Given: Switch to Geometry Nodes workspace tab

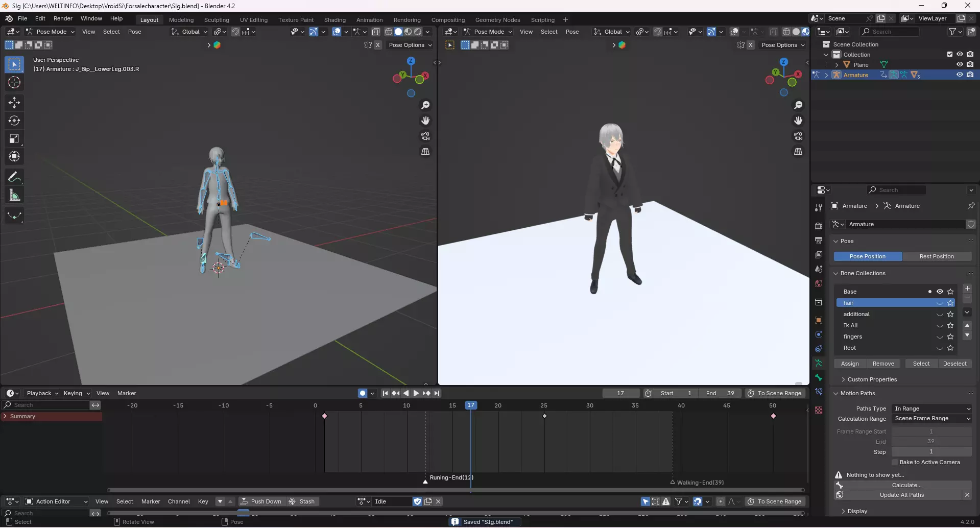Looking at the screenshot, I should point(497,20).
